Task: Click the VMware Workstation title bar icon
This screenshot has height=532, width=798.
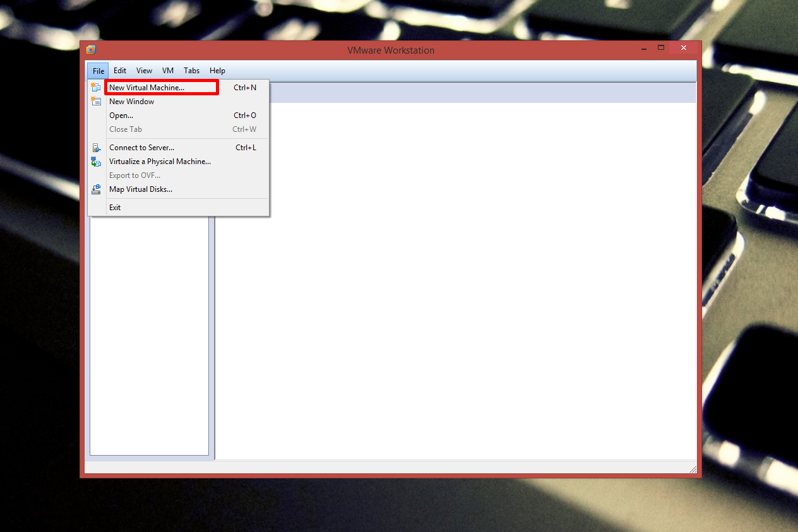Action: [91, 50]
